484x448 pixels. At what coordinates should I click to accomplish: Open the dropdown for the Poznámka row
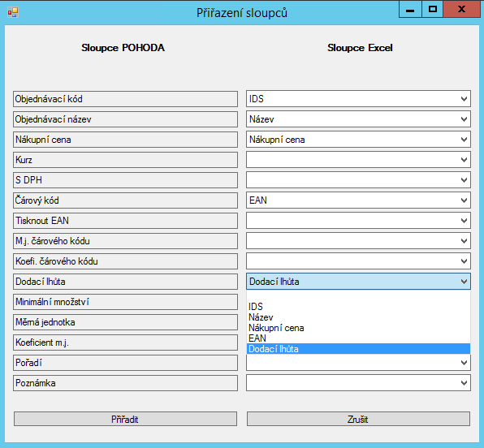click(358, 383)
